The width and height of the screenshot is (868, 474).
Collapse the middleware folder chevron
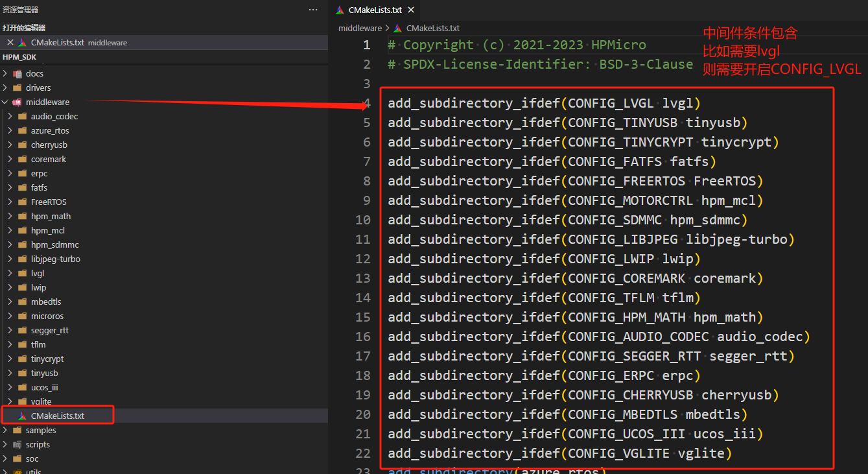(x=6, y=102)
